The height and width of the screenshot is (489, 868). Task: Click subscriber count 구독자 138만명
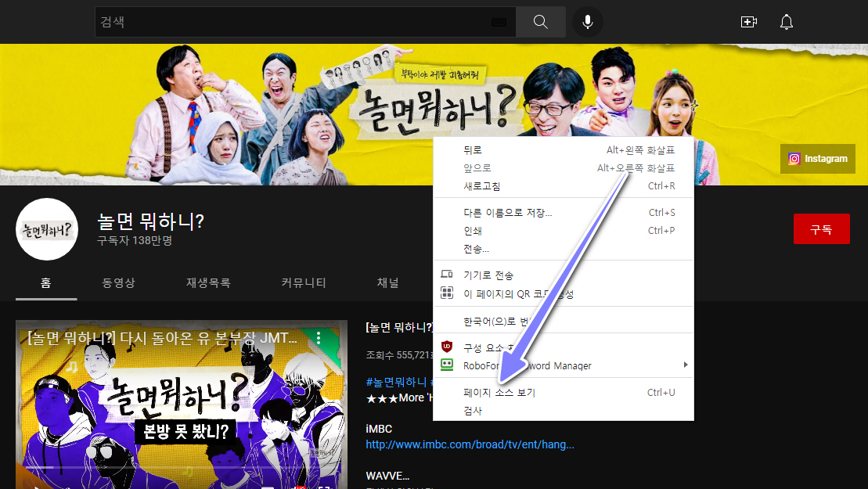click(x=135, y=241)
